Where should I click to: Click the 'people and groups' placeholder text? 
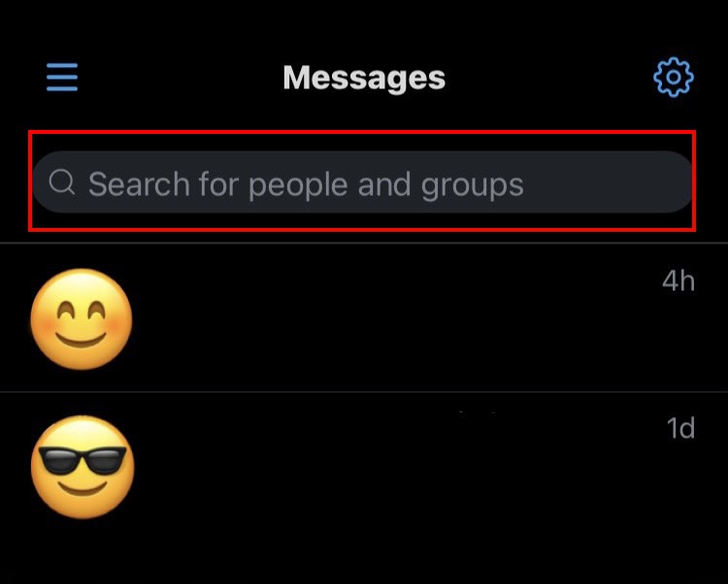(x=385, y=185)
